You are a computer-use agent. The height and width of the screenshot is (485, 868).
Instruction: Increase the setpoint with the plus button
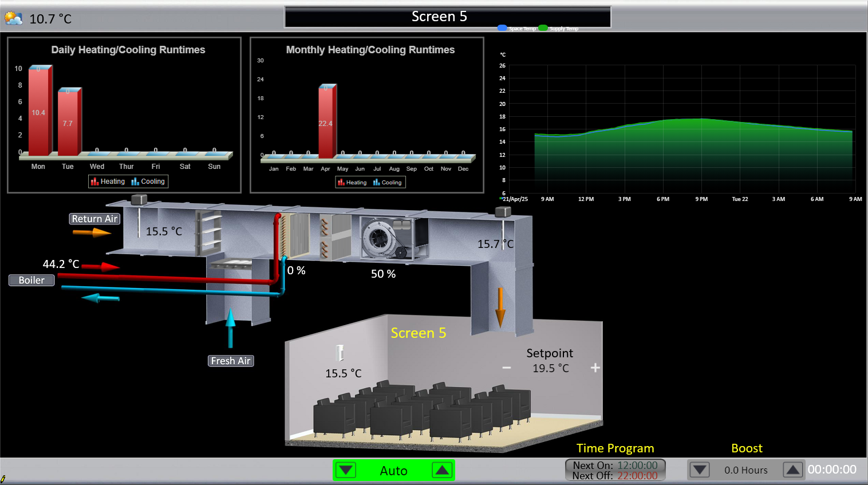point(595,368)
